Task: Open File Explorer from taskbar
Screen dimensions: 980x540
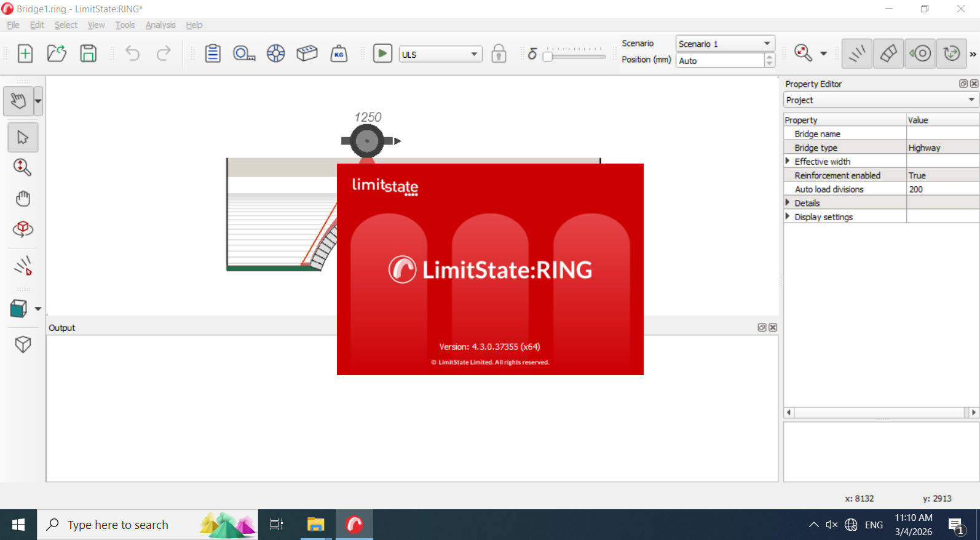Action: 316,525
